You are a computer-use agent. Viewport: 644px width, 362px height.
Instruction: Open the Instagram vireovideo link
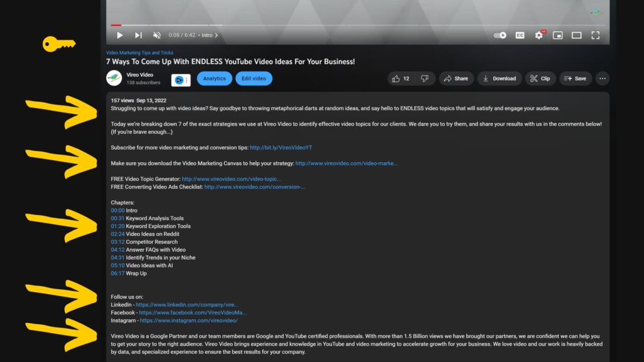tap(189, 320)
